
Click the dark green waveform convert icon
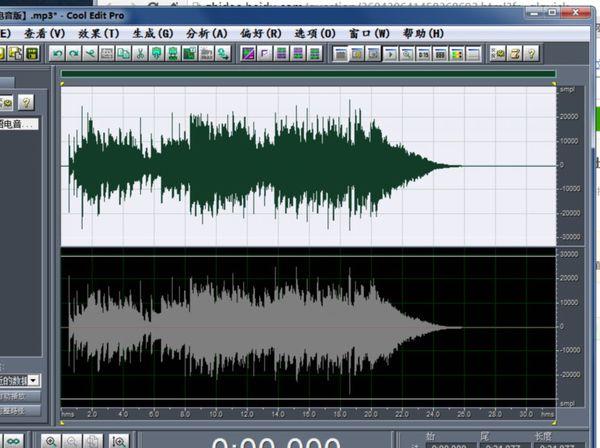click(x=189, y=54)
